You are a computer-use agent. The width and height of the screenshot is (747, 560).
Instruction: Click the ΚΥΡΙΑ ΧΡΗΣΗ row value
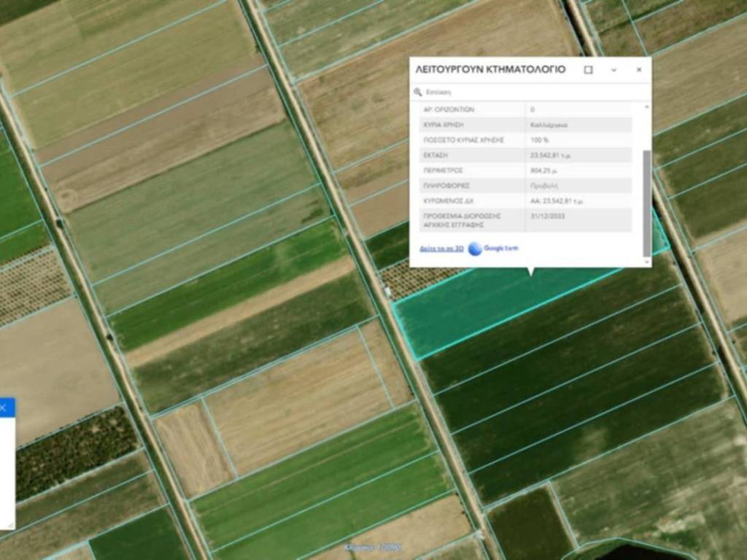[549, 125]
